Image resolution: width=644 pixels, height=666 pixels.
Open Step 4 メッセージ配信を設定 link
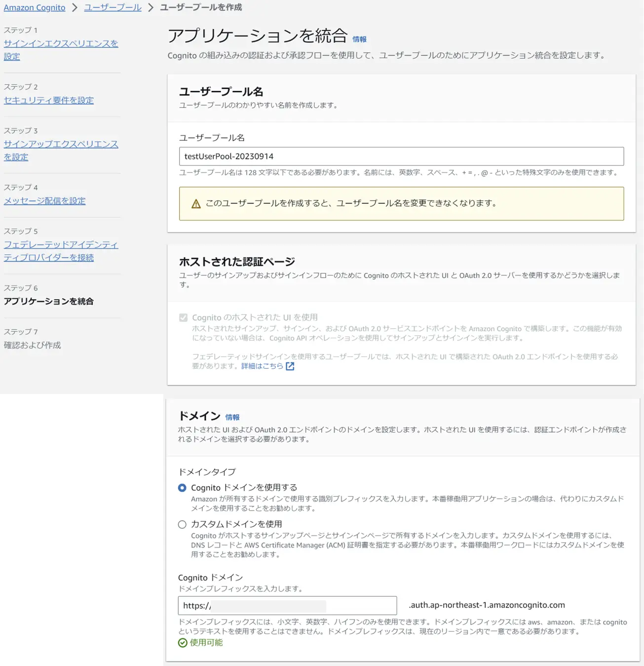pyautogui.click(x=44, y=201)
